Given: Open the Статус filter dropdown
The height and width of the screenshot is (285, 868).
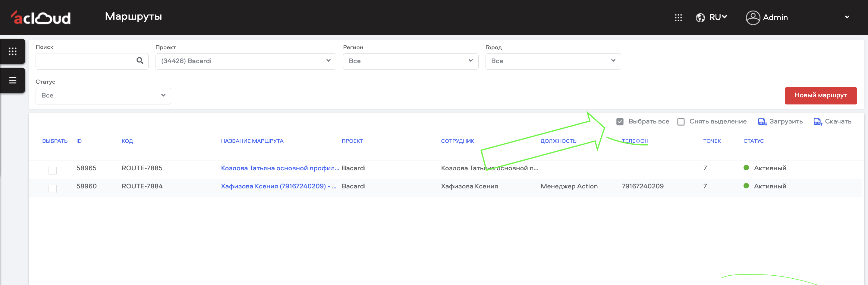Looking at the screenshot, I should [103, 96].
